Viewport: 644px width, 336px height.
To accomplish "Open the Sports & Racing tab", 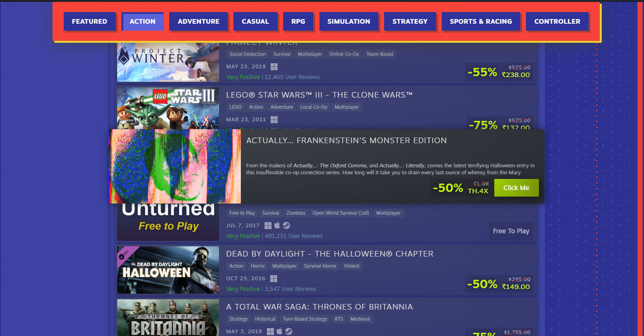I will tap(481, 21).
